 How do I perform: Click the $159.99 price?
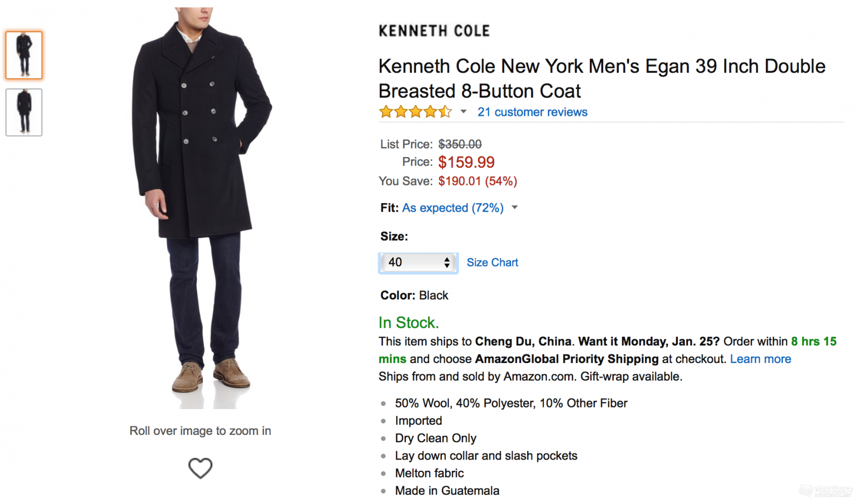tap(467, 162)
